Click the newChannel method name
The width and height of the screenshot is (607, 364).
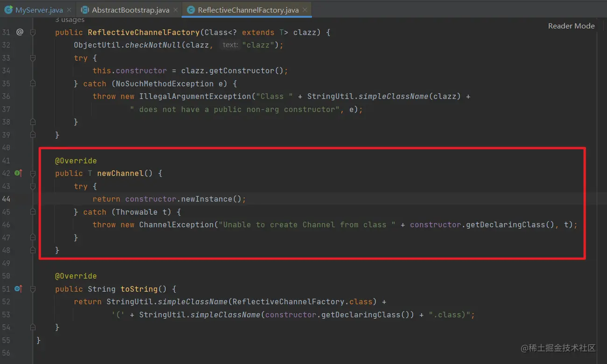[x=120, y=173]
